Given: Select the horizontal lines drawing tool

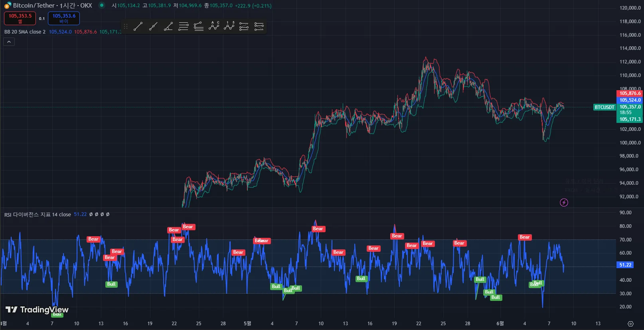Looking at the screenshot, I should point(184,27).
